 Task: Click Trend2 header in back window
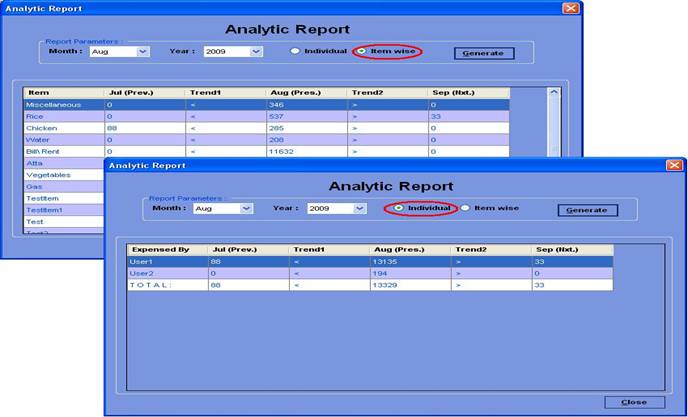pos(387,93)
